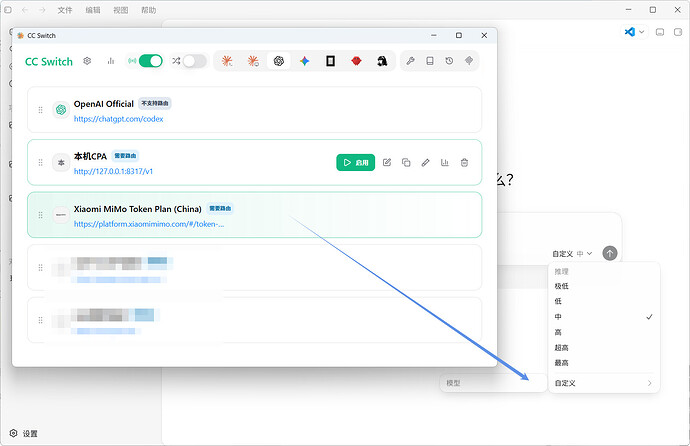Click the green 启用 button for 本机CPA
The width and height of the screenshot is (690, 446).
pos(356,162)
